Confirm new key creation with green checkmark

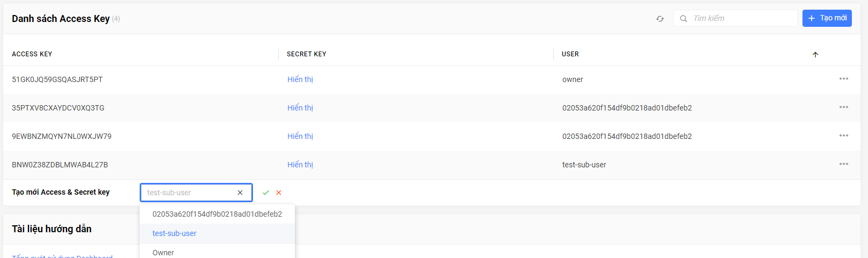(266, 193)
